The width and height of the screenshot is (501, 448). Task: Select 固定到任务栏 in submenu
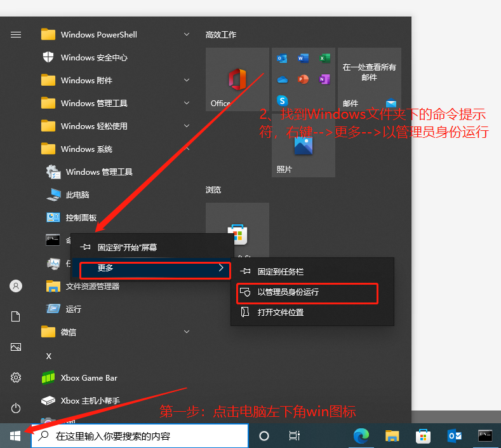(x=312, y=272)
